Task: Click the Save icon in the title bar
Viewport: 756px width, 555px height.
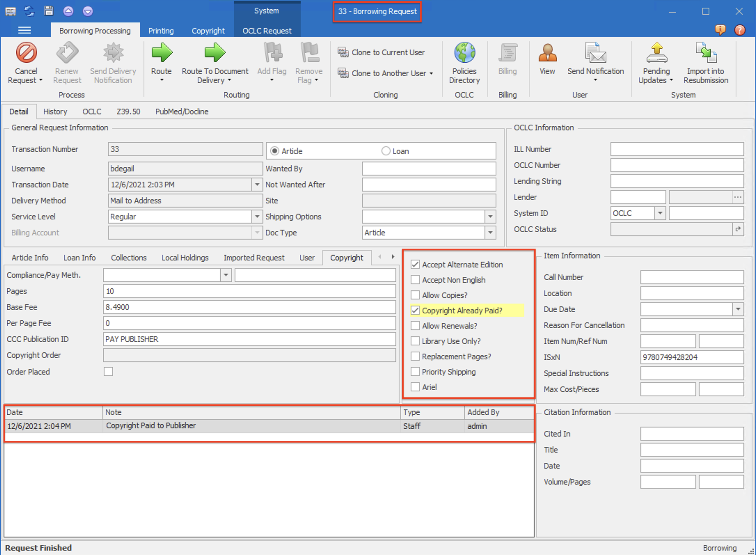Action: (x=49, y=11)
